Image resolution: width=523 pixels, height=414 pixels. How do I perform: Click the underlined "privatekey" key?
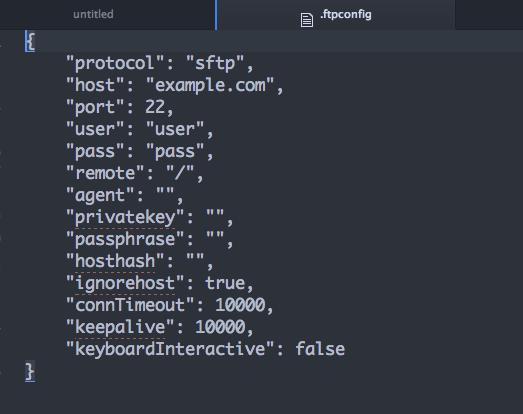tap(125, 218)
